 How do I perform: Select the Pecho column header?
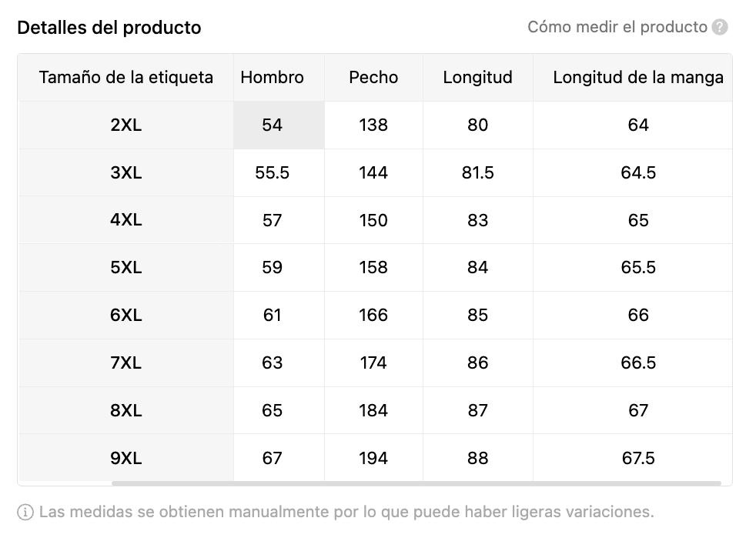click(373, 77)
